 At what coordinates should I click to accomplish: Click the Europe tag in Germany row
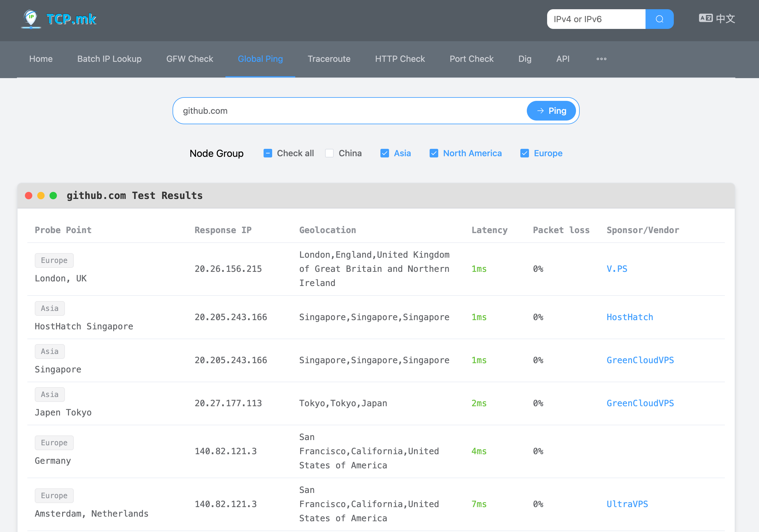point(54,443)
